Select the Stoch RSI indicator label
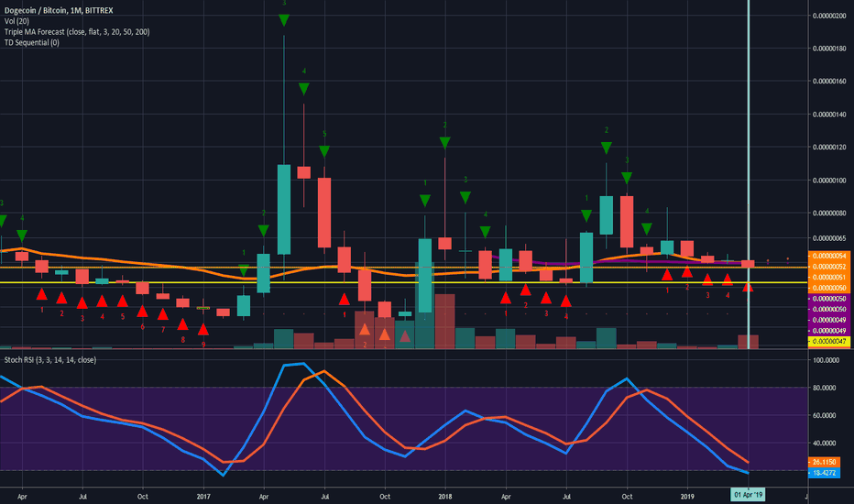 50,359
